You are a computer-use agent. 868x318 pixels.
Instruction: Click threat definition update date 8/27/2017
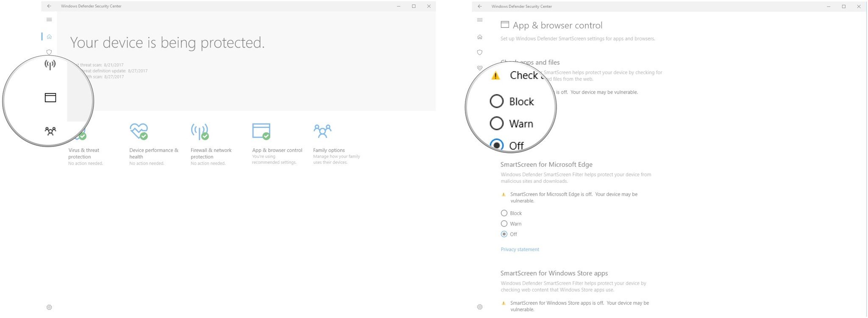(138, 71)
